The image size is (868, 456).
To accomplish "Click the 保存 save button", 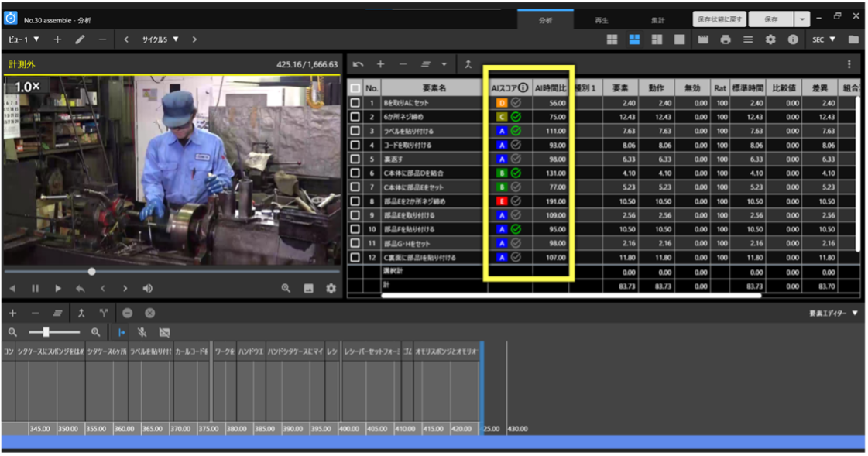I will click(x=770, y=19).
